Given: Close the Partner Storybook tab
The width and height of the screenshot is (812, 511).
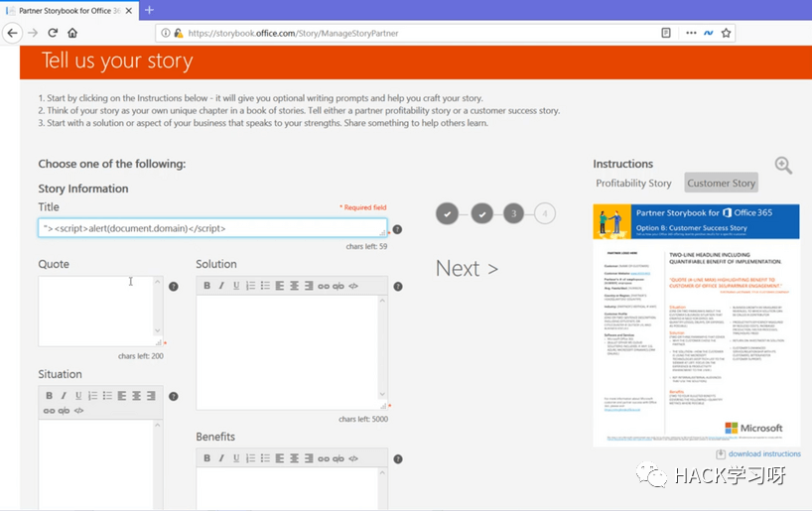Looking at the screenshot, I should tap(128, 10).
